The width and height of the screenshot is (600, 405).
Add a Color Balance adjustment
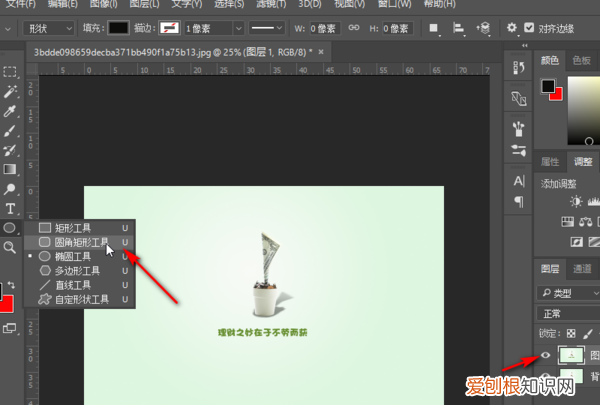(x=585, y=222)
